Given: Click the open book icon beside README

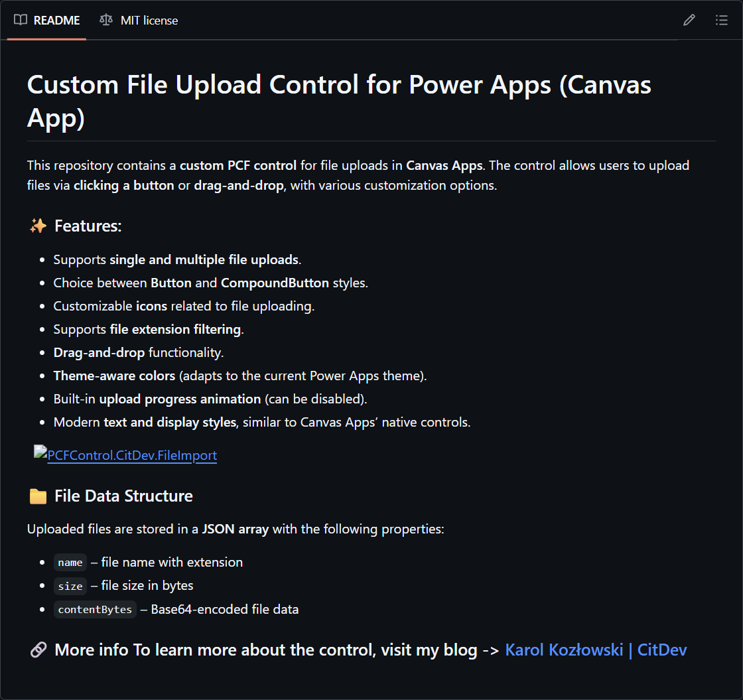Looking at the screenshot, I should click(x=20, y=20).
